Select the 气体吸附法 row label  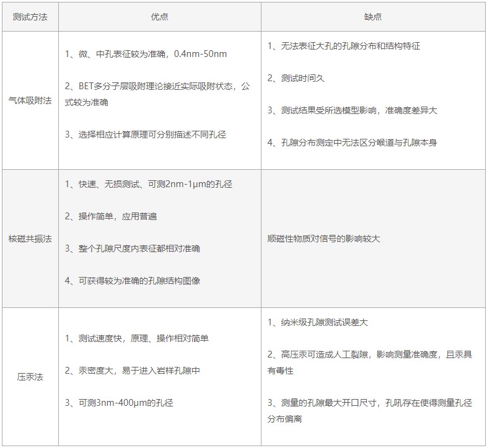29,100
